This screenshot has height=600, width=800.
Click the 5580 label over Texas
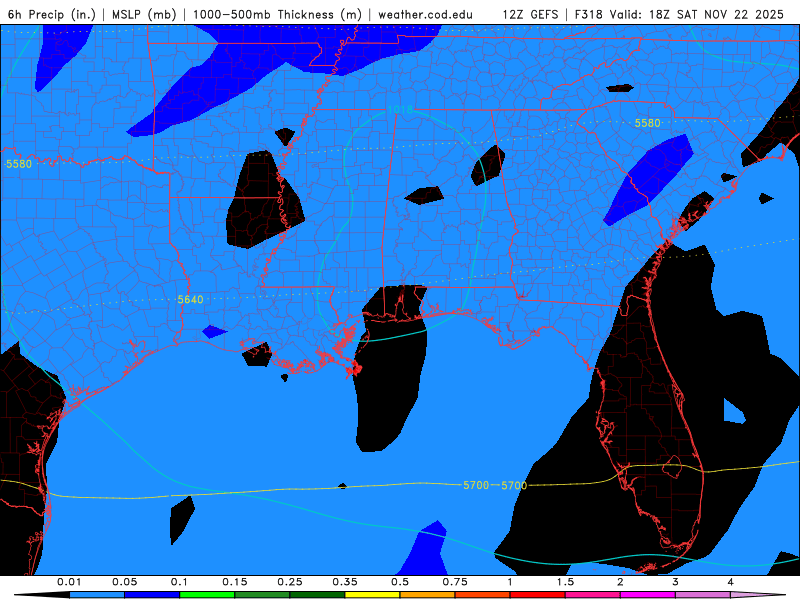[19, 164]
